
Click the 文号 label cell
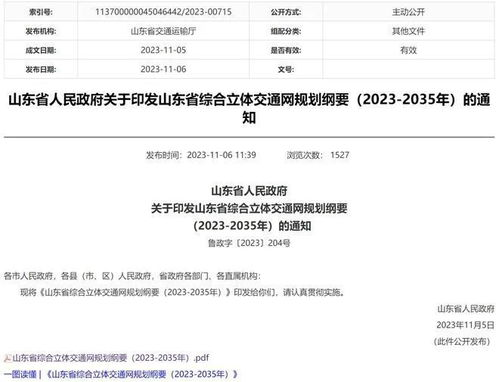(286, 69)
